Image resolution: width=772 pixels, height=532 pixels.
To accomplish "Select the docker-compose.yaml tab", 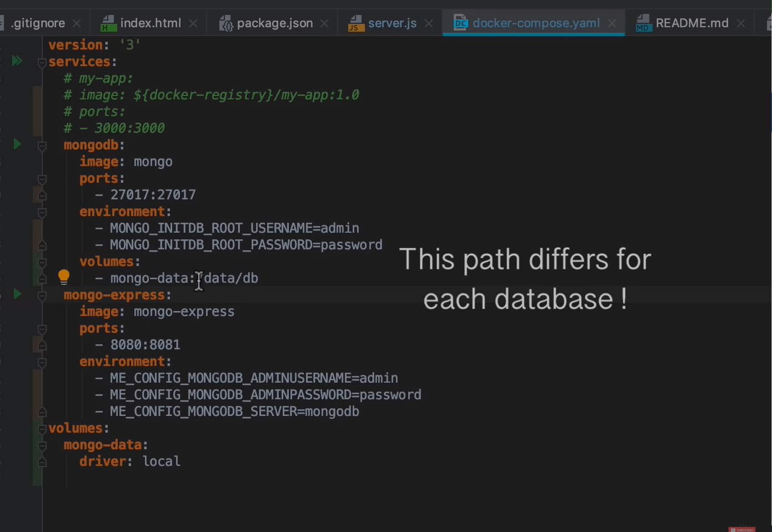I will tap(536, 23).
